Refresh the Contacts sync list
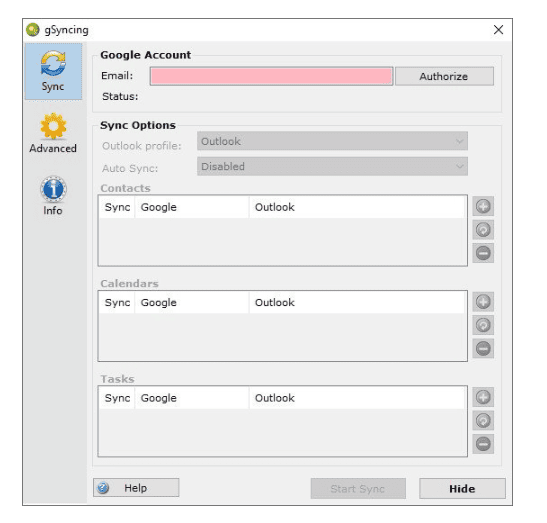This screenshot has width=547, height=523. (483, 230)
